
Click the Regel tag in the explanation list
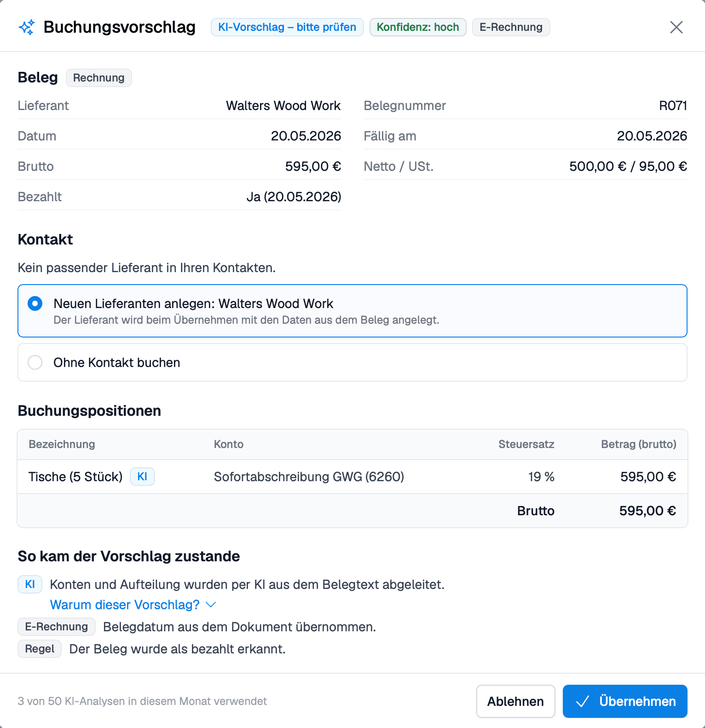[40, 649]
